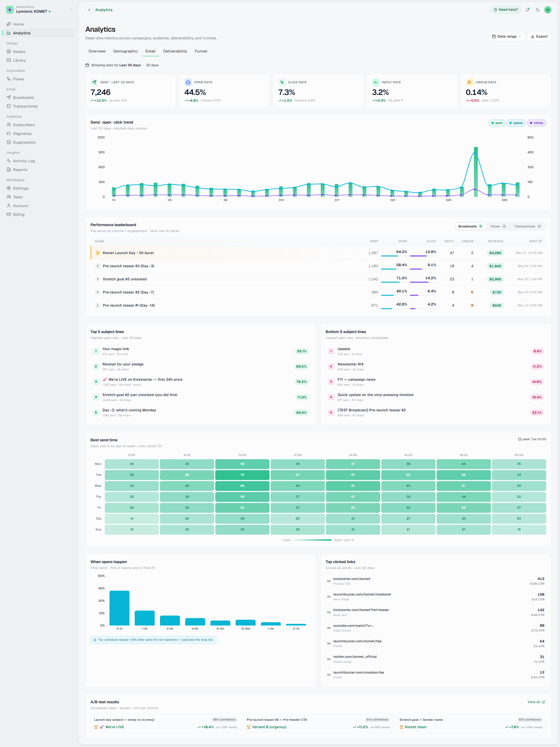Click the user avatar H icon

[548, 10]
